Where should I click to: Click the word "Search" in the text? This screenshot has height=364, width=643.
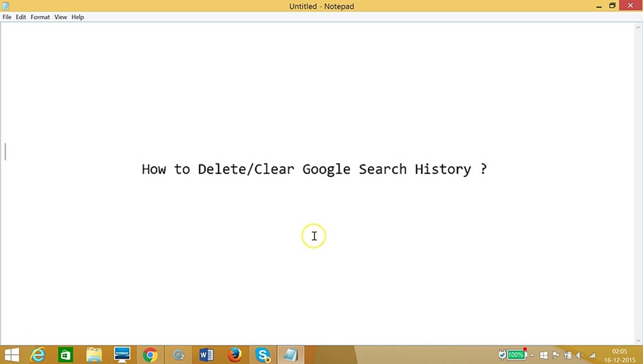point(383,169)
